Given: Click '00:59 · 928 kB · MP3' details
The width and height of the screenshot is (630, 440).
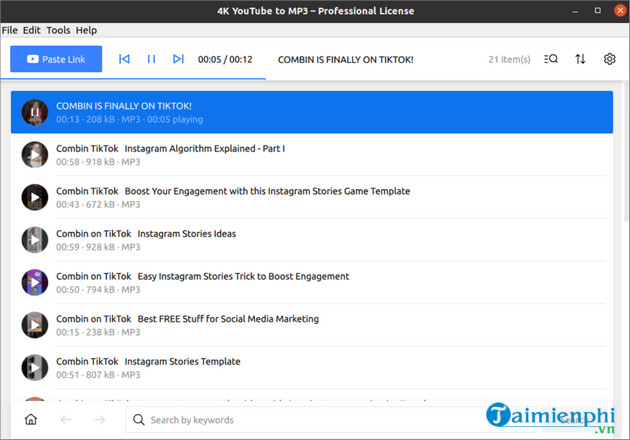Looking at the screenshot, I should pyautogui.click(x=98, y=247).
